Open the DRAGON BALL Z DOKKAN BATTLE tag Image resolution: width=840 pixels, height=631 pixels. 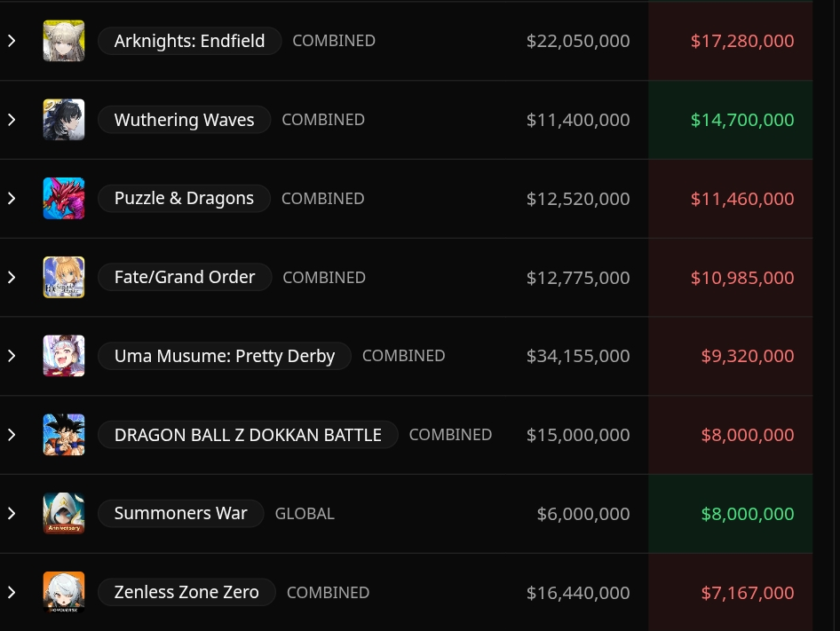tap(248, 434)
